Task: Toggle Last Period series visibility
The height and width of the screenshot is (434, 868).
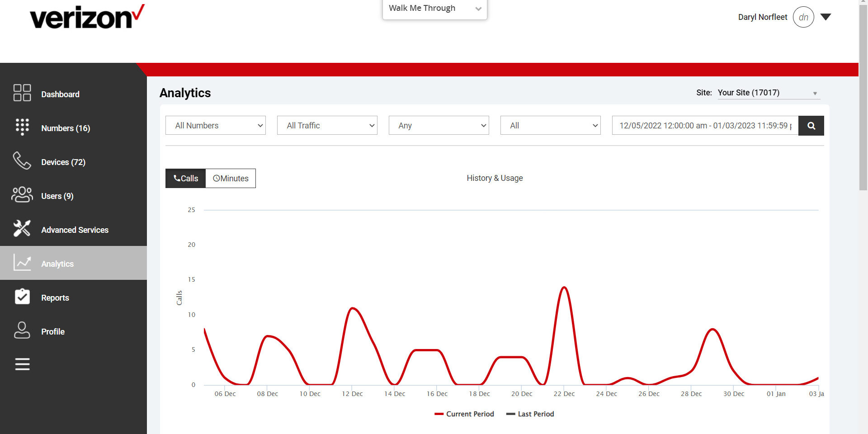Action: tap(530, 414)
